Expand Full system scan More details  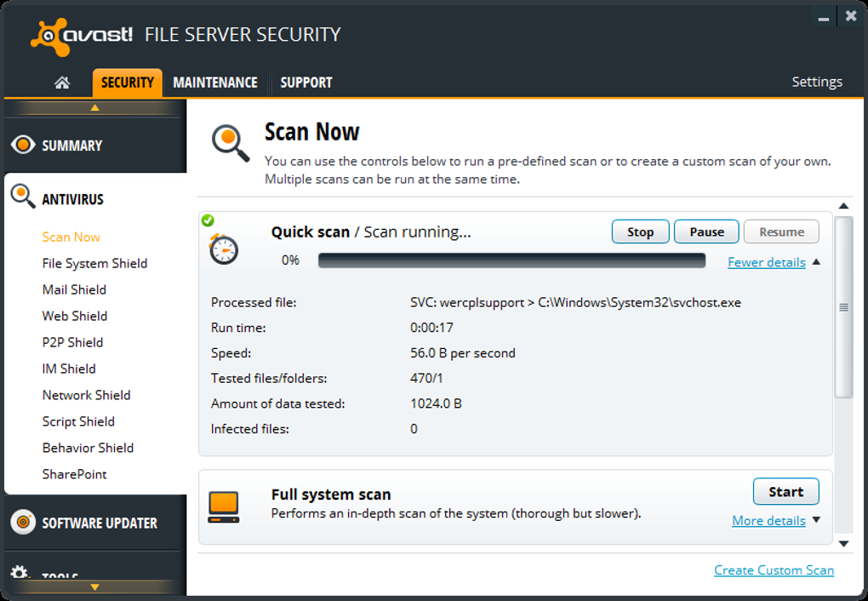point(768,520)
